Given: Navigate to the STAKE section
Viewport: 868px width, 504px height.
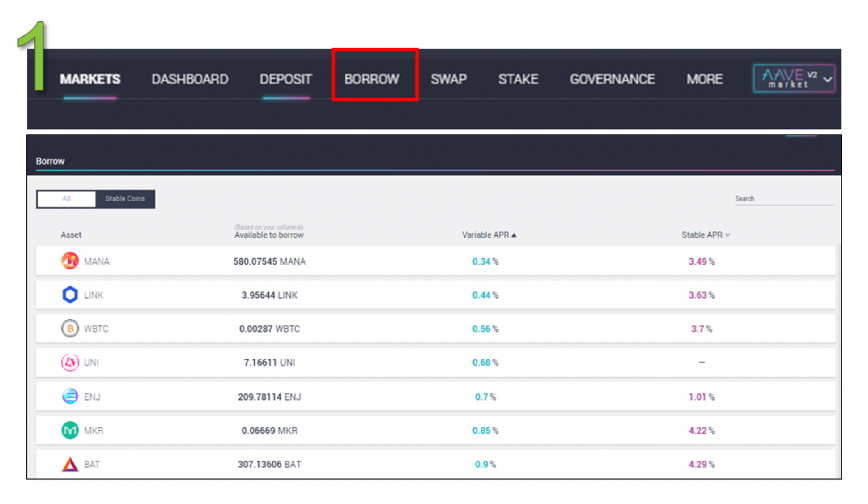Looking at the screenshot, I should (518, 79).
